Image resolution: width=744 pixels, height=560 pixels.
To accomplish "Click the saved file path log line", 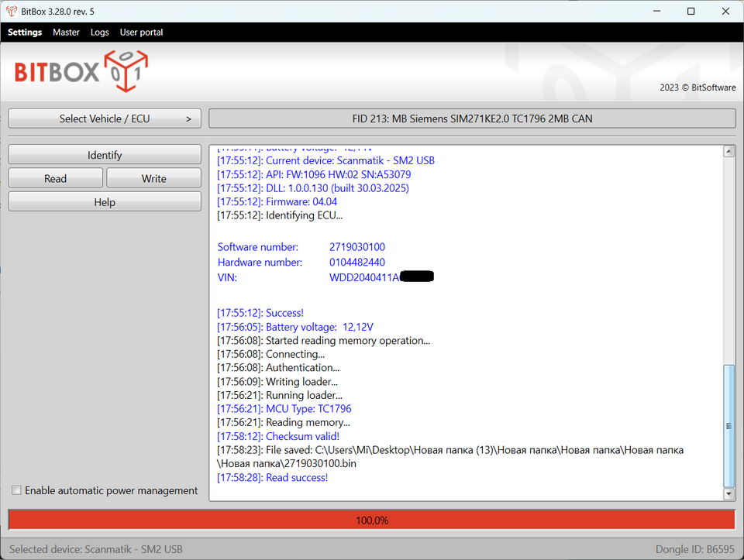I will tap(449, 450).
